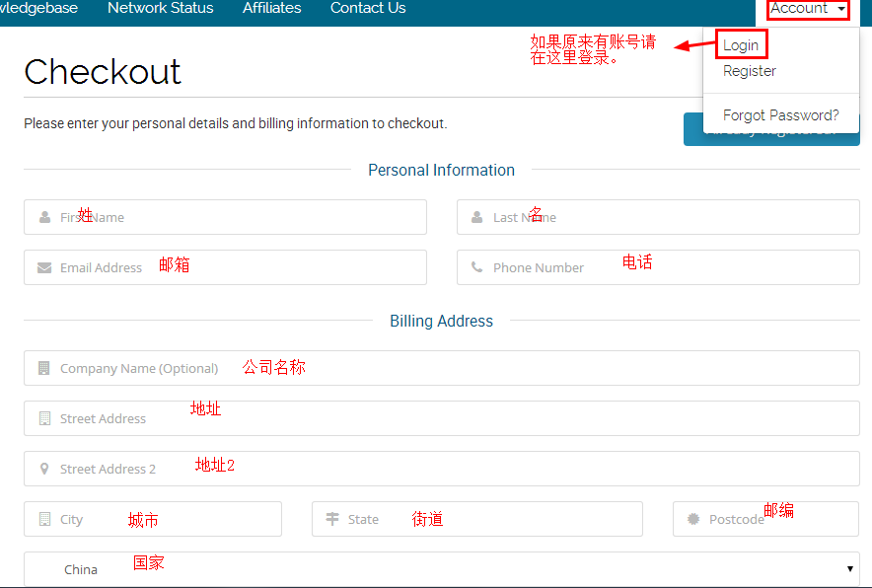Click the envelope icon in Email Address field
The width and height of the screenshot is (872, 588).
pyautogui.click(x=44, y=267)
